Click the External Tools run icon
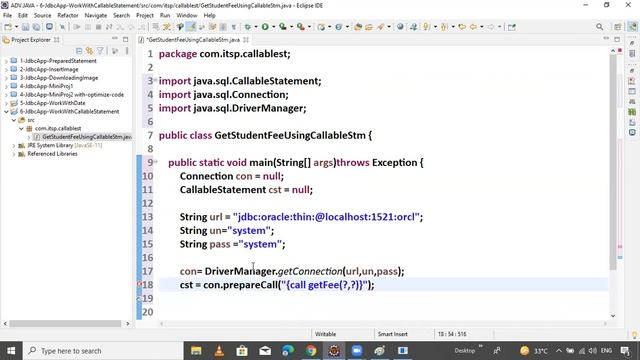This screenshot has width=640, height=360. pyautogui.click(x=300, y=27)
